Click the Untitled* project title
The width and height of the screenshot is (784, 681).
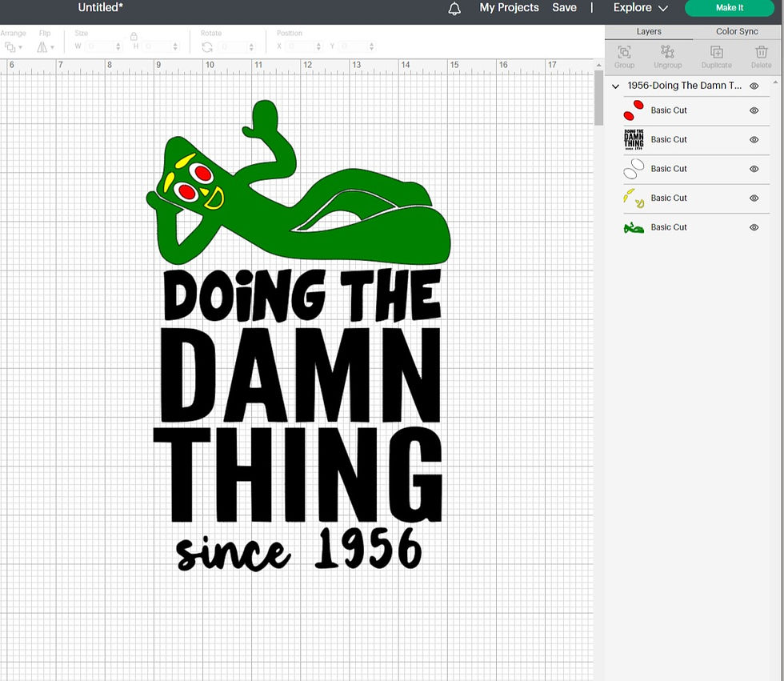pyautogui.click(x=100, y=7)
